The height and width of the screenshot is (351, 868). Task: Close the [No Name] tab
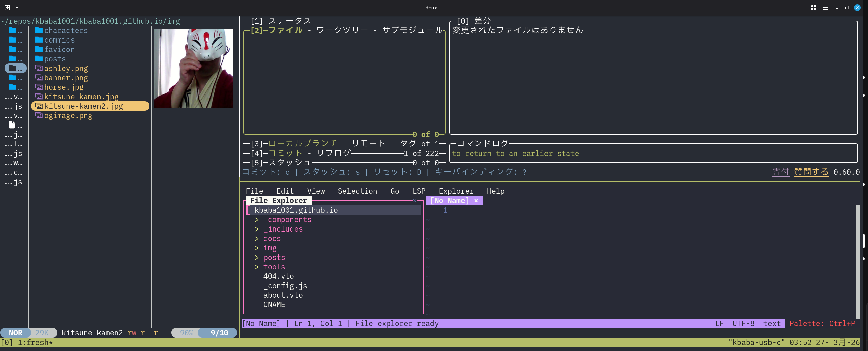click(476, 201)
